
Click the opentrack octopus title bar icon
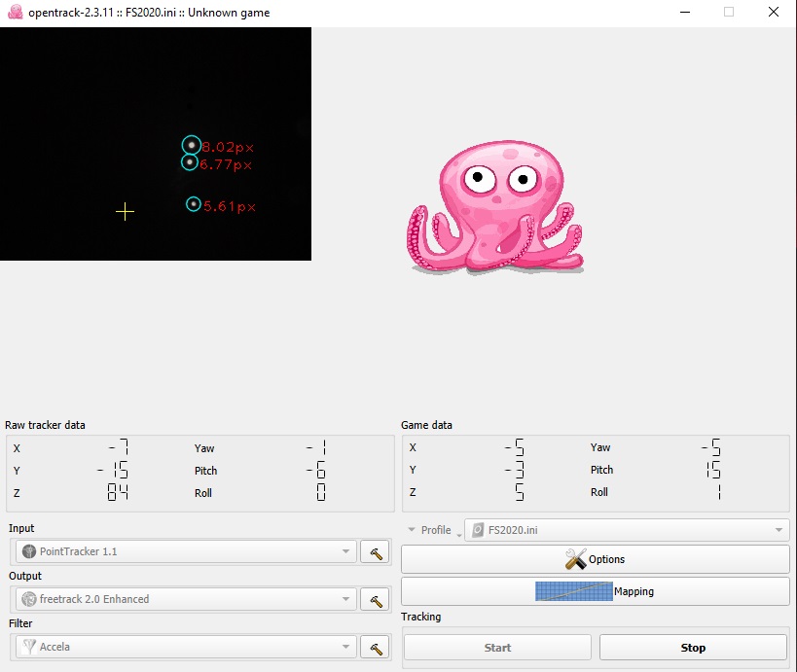16,12
